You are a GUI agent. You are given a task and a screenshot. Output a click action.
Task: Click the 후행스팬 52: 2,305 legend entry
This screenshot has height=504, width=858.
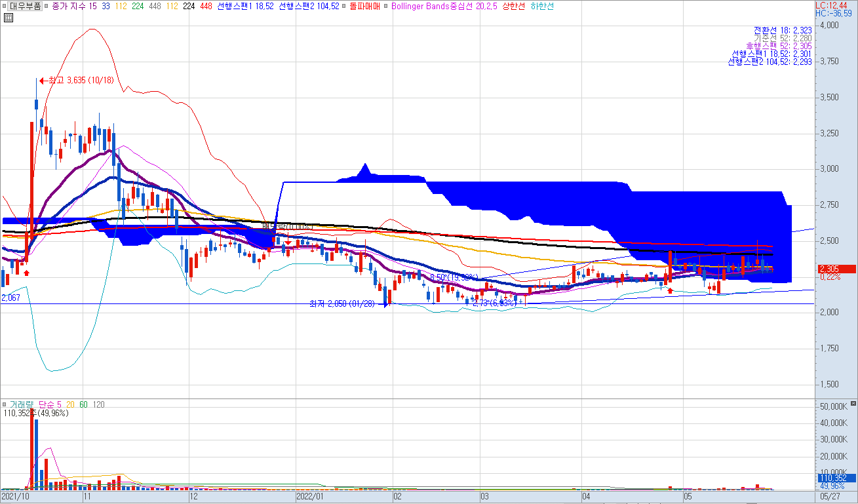tap(779, 46)
